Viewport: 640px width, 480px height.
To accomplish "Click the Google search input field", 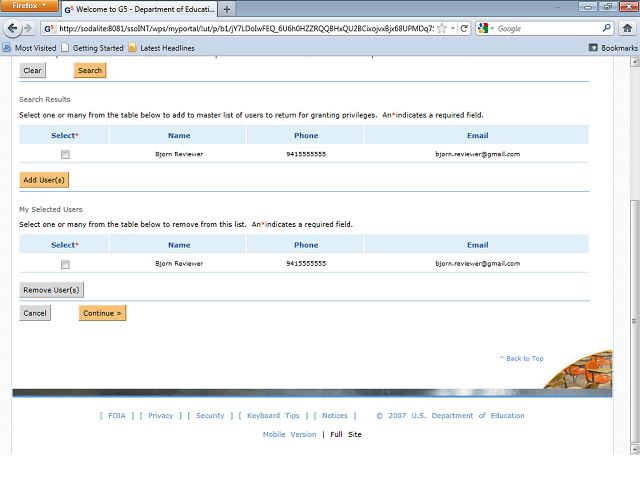I will [x=547, y=29].
